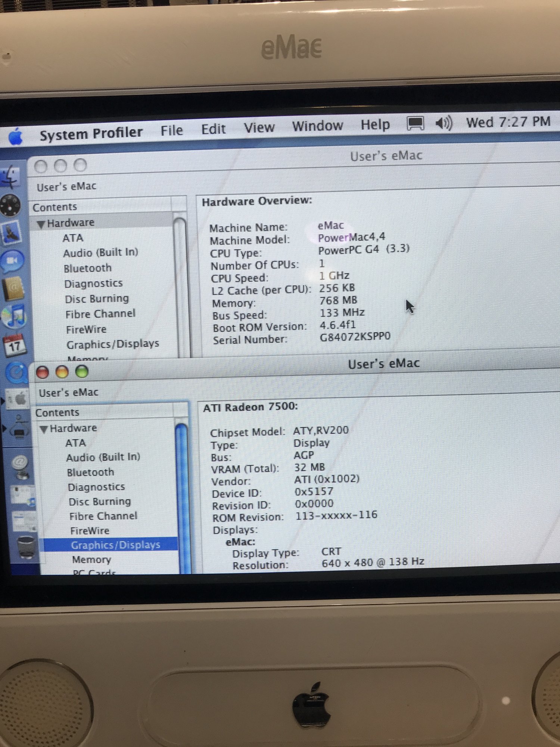Click the Memory value 768 MB
Viewport: 560px width, 747px height.
coord(338,300)
